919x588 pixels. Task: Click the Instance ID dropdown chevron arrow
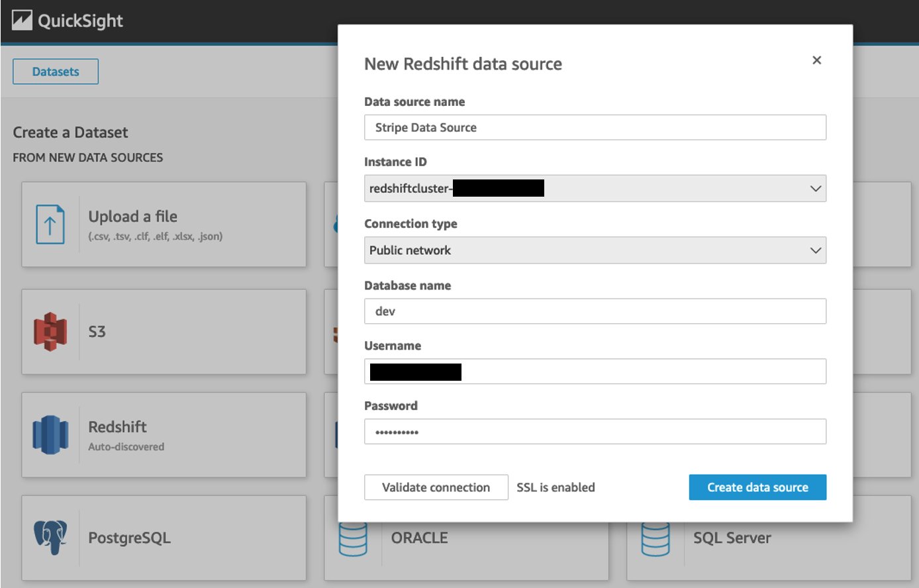tap(816, 189)
